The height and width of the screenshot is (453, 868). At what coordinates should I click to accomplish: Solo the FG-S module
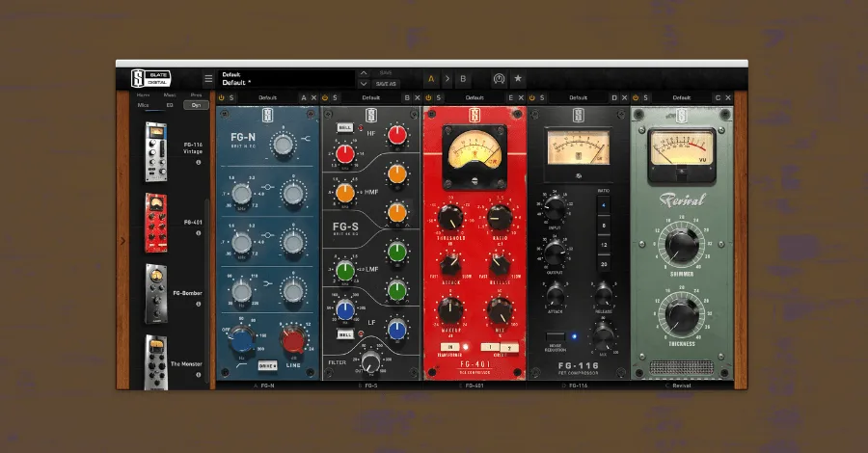tap(335, 98)
